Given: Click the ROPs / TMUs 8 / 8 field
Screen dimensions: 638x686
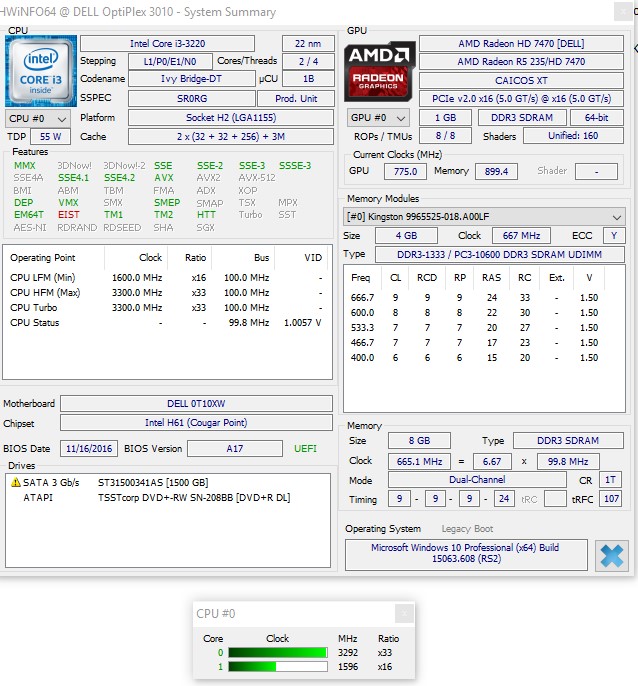Looking at the screenshot, I should tap(445, 136).
